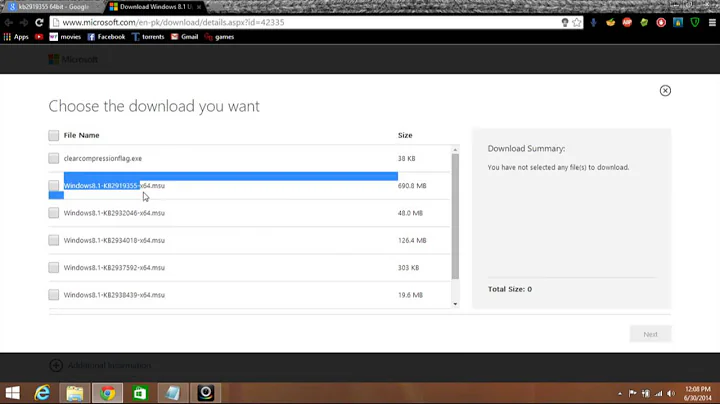Click the 690.8 MB size value
Viewport: 720px width, 404px height.
pyautogui.click(x=412, y=185)
